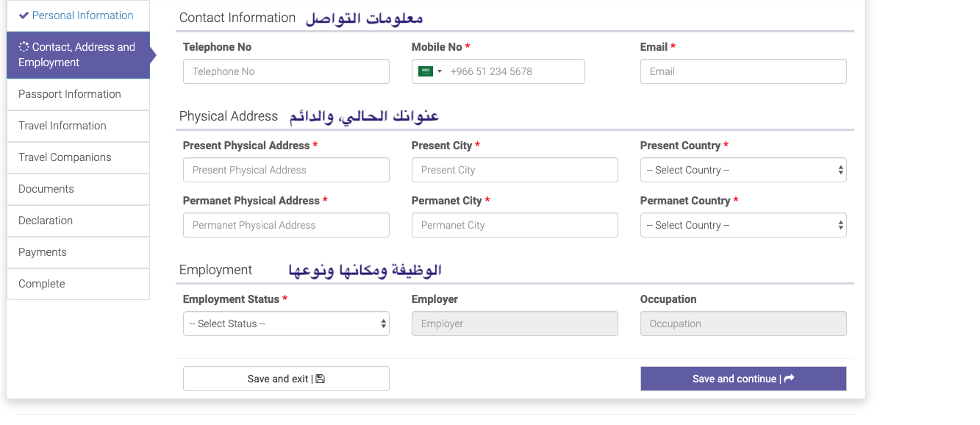Select the Complete step in sidebar
Screen dimensions: 980x425
click(42, 284)
